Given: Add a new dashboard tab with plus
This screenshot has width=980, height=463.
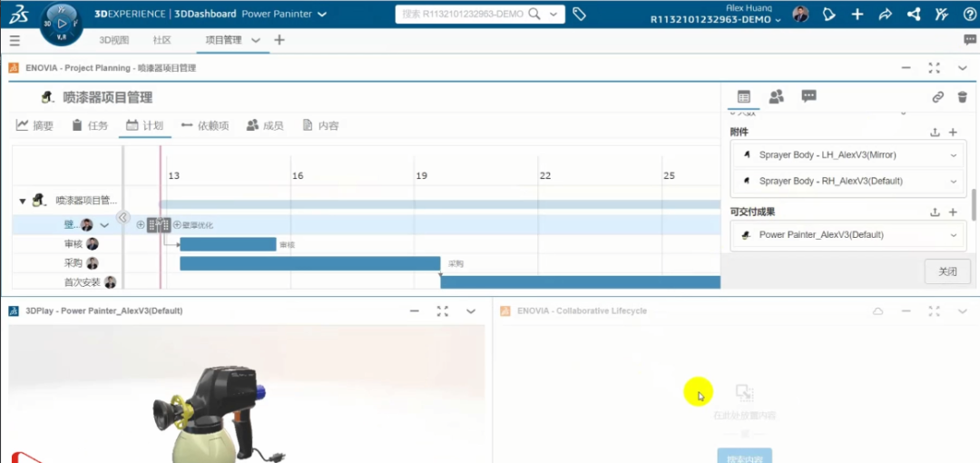Looking at the screenshot, I should (x=279, y=40).
